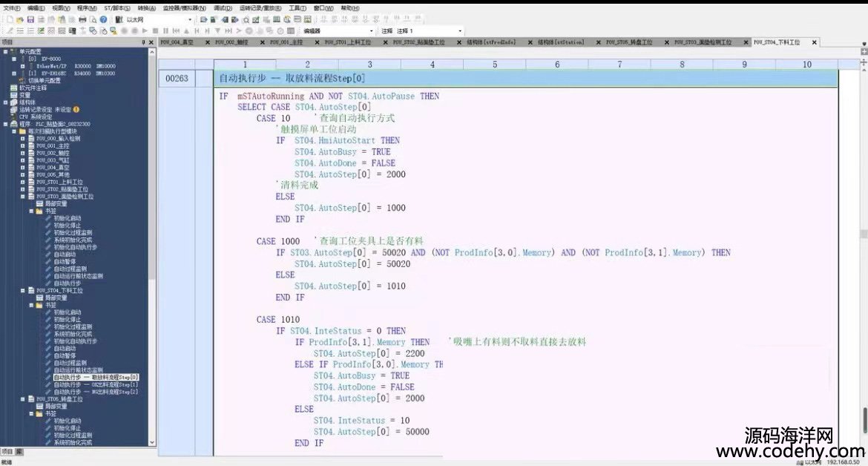Image resolution: width=868 pixels, height=466 pixels.
Task: Click the Stop square icon
Action: pyautogui.click(x=156, y=31)
